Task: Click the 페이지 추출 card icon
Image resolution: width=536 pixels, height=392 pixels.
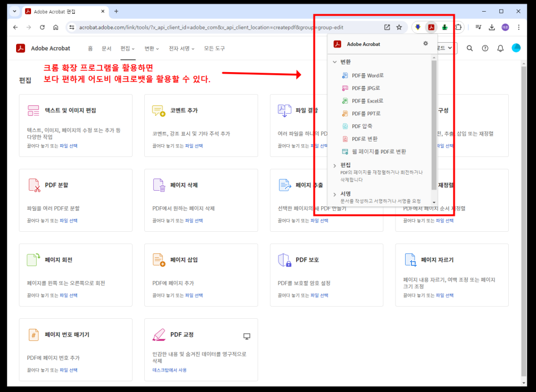Action: coord(285,185)
